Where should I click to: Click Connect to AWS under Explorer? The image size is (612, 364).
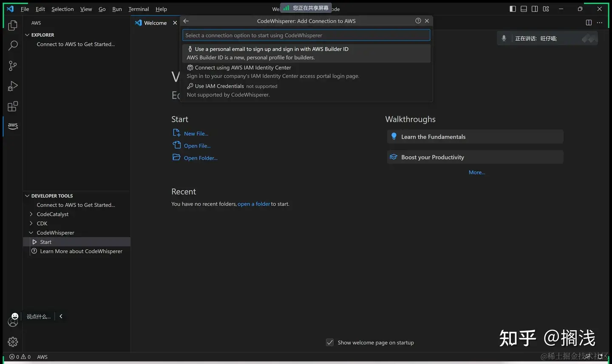(76, 44)
